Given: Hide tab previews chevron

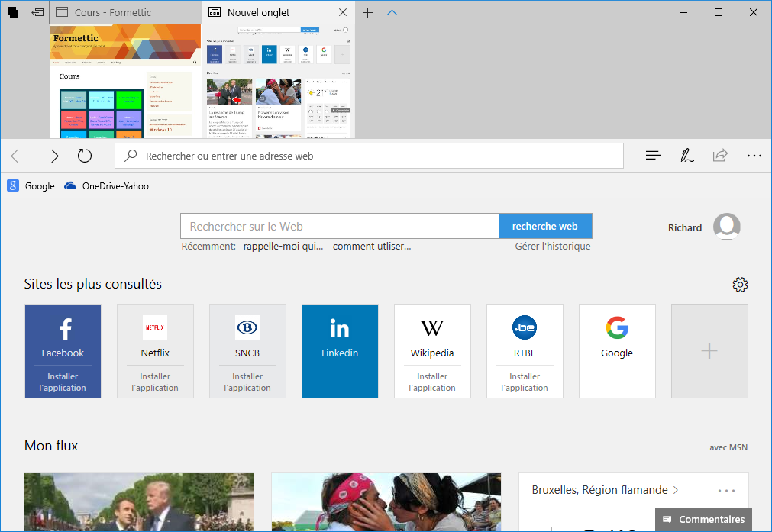Looking at the screenshot, I should click(x=392, y=13).
